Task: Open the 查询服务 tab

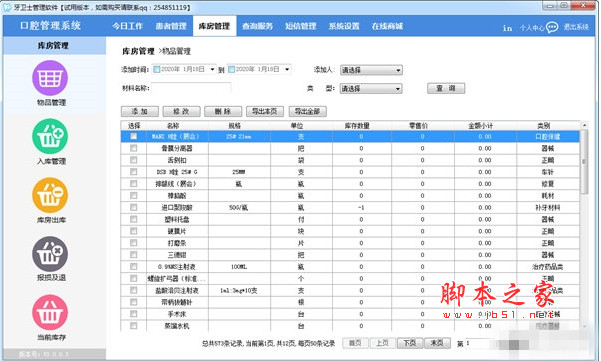Action: click(x=258, y=26)
